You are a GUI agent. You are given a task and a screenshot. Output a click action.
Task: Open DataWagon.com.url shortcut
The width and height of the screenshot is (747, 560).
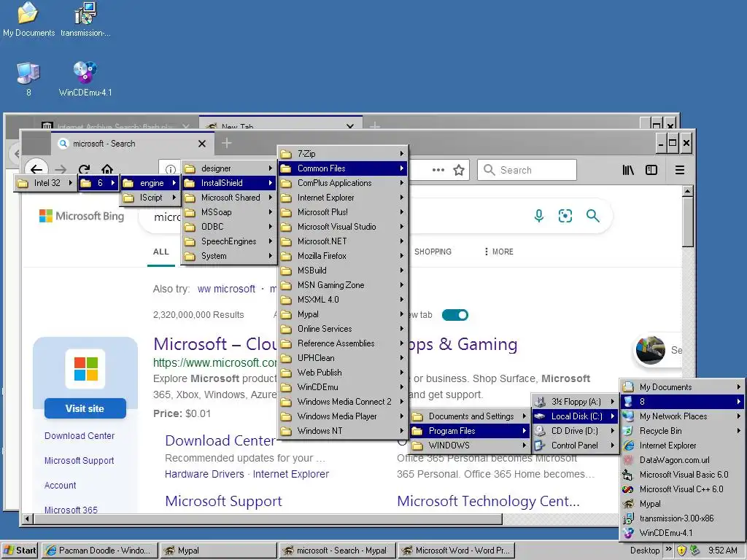pyautogui.click(x=682, y=460)
